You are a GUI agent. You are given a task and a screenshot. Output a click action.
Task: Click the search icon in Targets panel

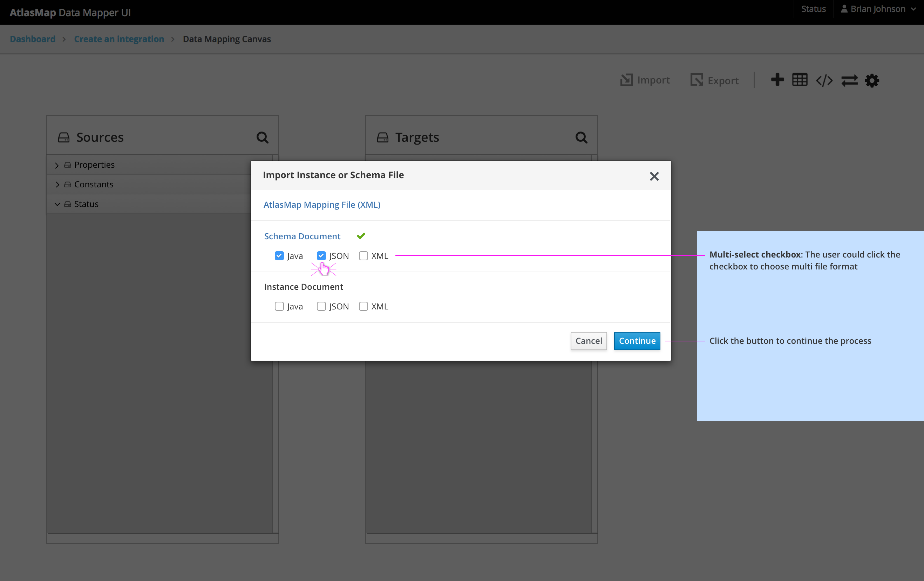pos(581,137)
